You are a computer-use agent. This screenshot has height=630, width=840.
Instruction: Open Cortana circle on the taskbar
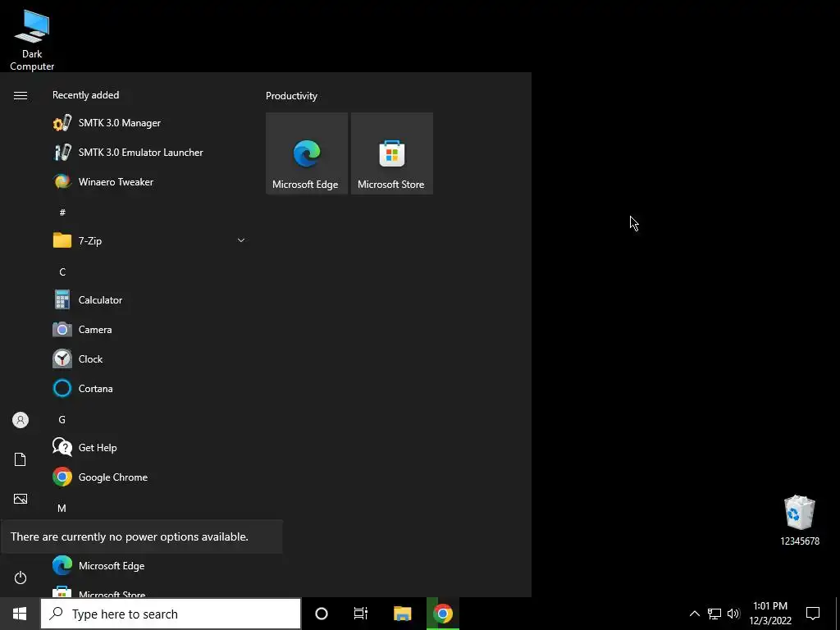tap(322, 614)
